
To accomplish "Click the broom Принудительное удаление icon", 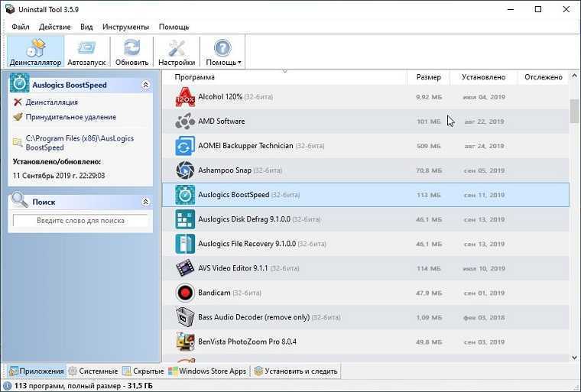I will [x=18, y=117].
